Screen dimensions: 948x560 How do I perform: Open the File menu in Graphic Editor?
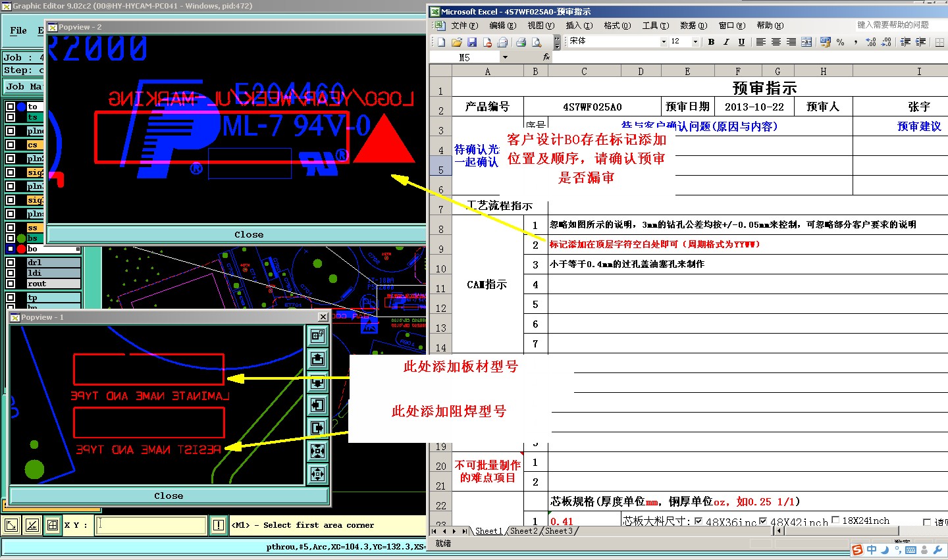coord(18,30)
